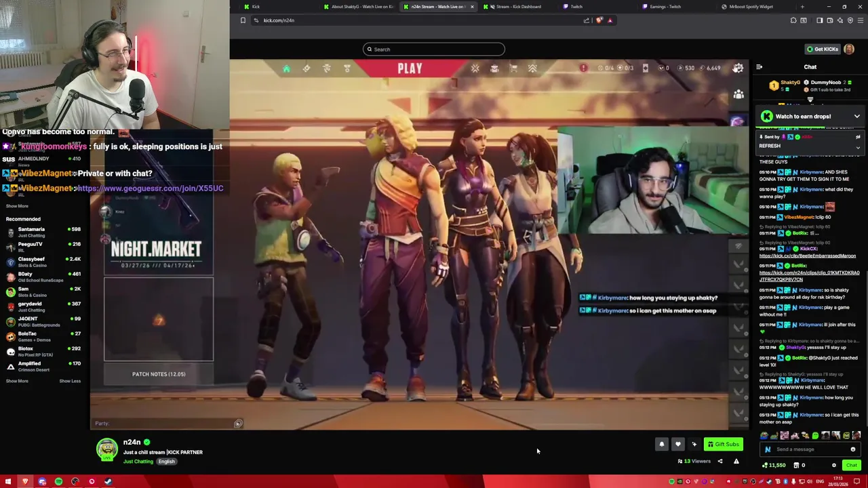Click the Get KICKs button
This screenshot has height=488, width=868.
coord(822,49)
